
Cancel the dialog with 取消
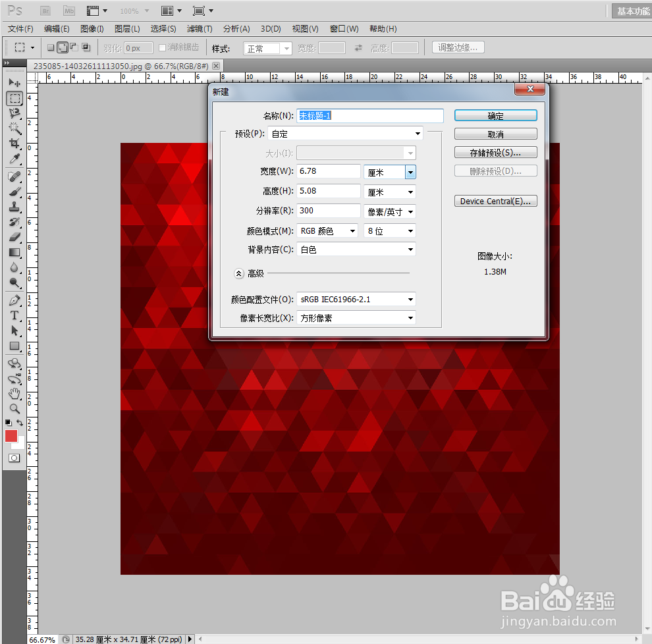click(496, 134)
